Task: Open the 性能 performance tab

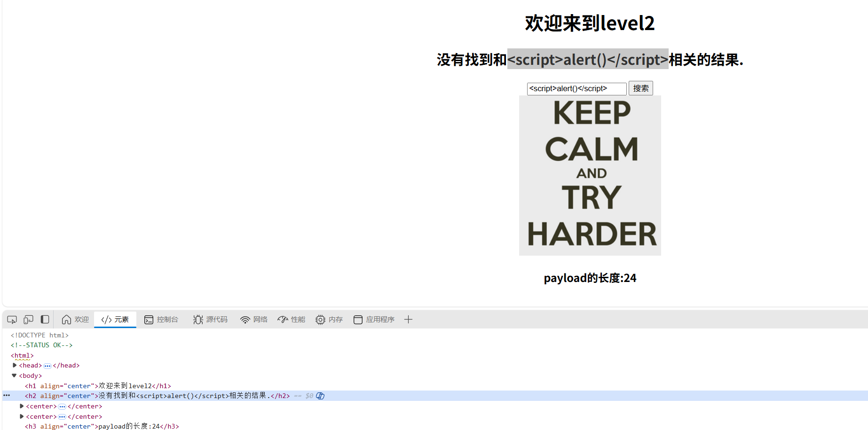Action: [x=291, y=320]
